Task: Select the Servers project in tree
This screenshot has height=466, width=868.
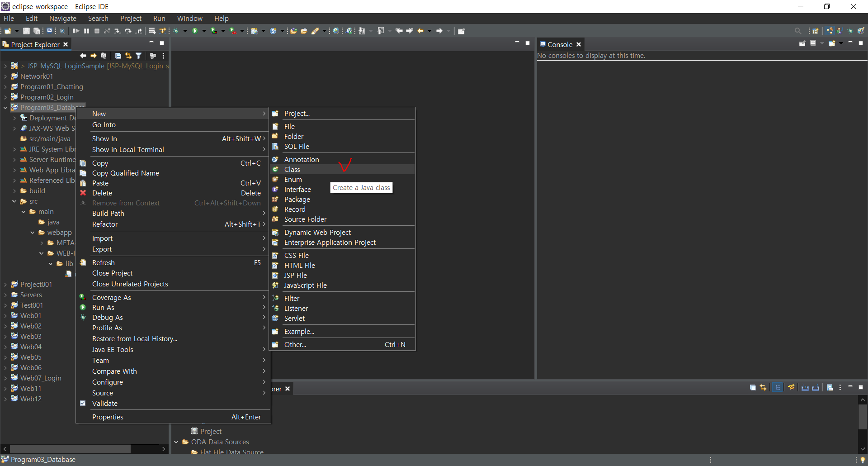Action: [x=31, y=295]
